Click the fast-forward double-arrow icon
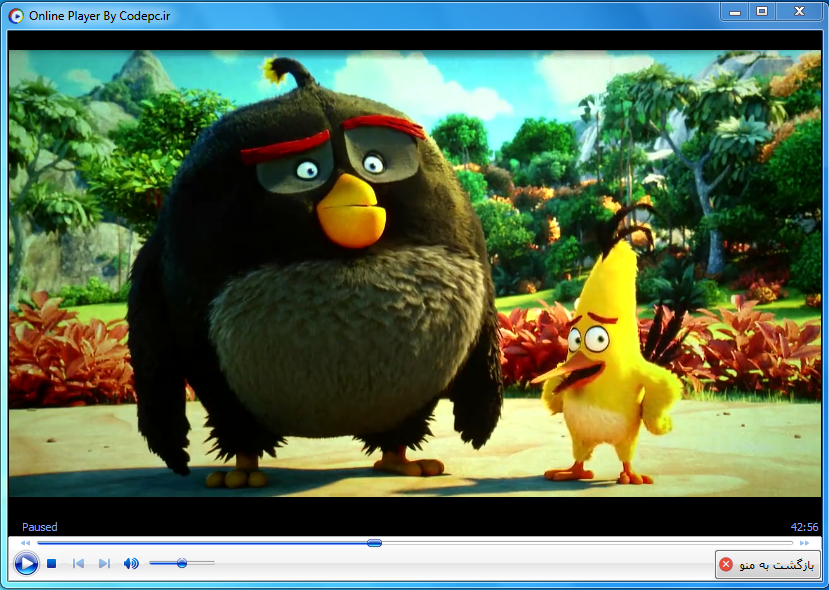 click(x=804, y=543)
